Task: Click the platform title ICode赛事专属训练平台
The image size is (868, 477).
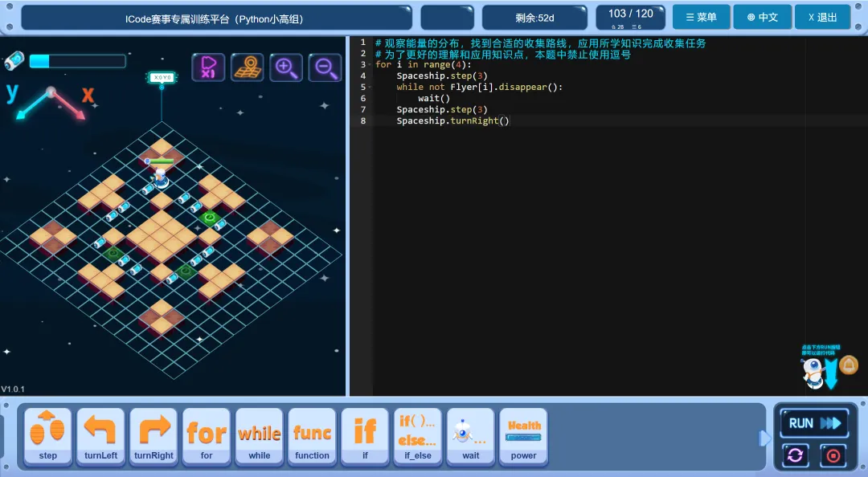Action: 214,18
